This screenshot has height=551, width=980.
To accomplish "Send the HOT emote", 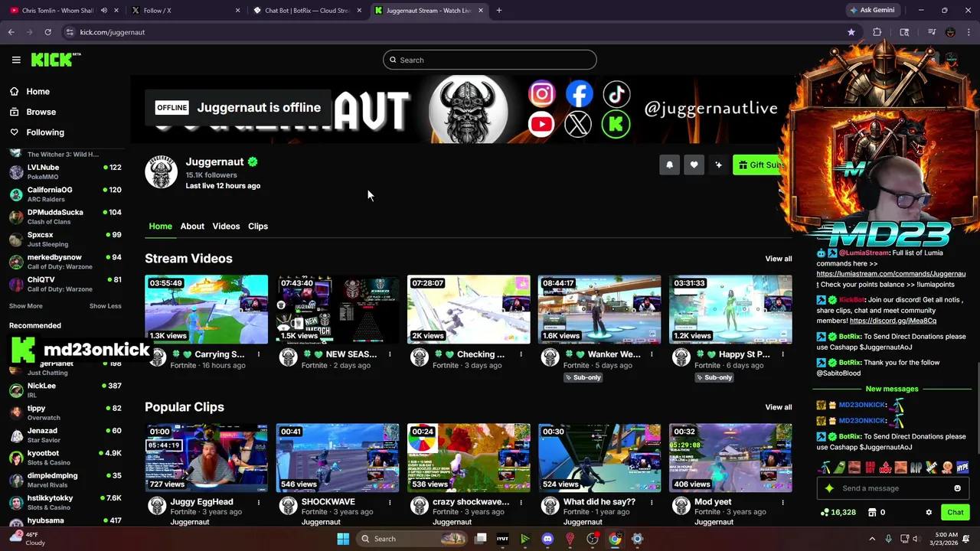I will point(886,467).
